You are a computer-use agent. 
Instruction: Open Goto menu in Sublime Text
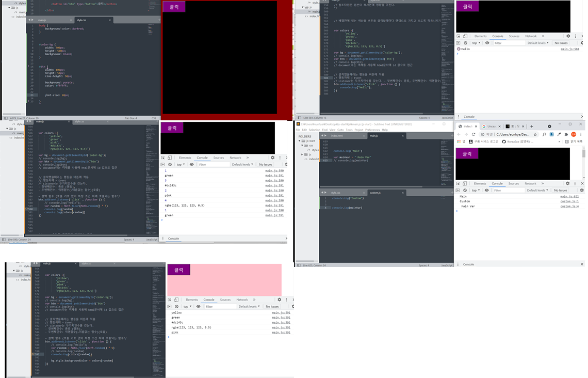coord(340,130)
